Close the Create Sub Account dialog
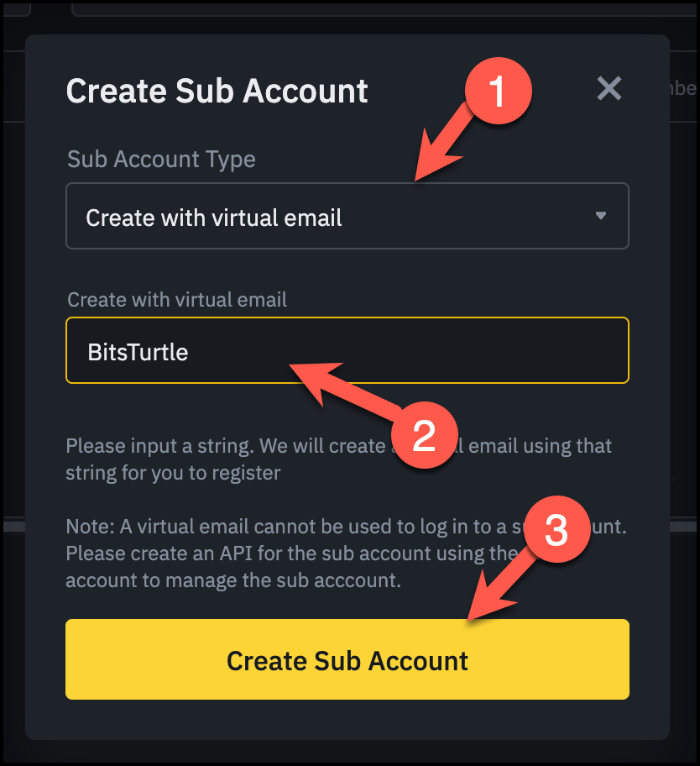Screen dimensions: 700x766 pyautogui.click(x=609, y=88)
